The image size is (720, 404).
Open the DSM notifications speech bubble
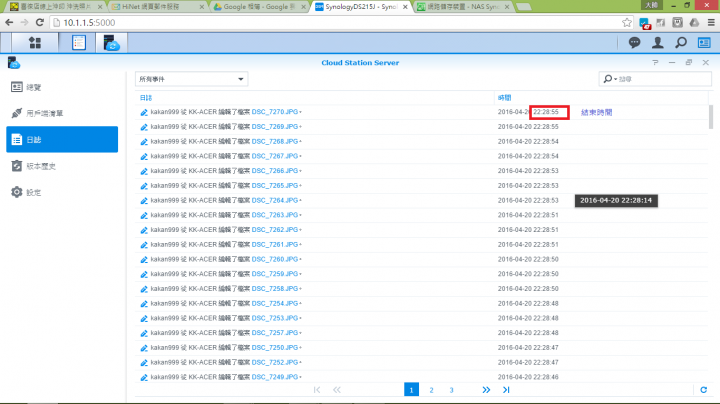(634, 43)
